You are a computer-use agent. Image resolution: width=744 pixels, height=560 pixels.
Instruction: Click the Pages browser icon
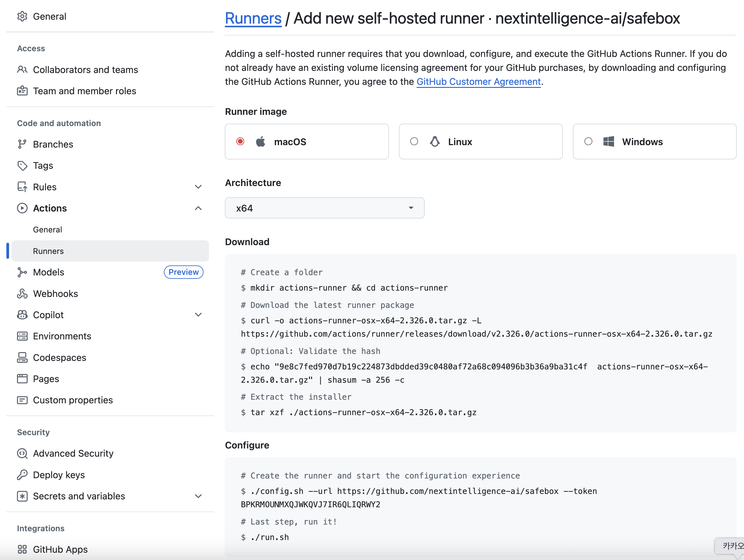[x=22, y=378]
